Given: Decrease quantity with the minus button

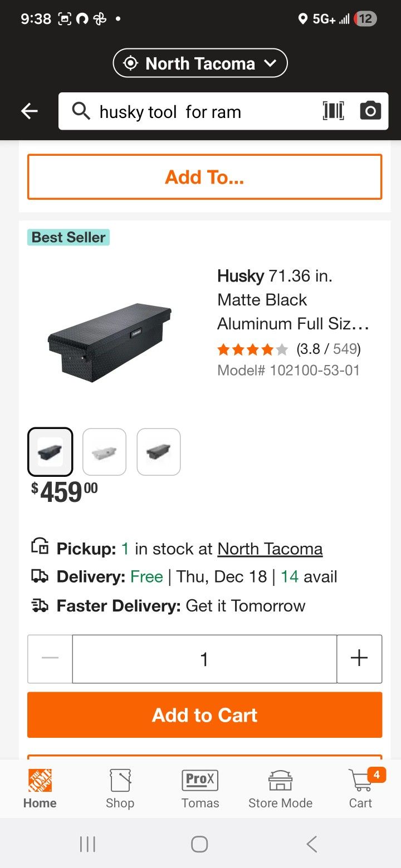Looking at the screenshot, I should coord(50,659).
